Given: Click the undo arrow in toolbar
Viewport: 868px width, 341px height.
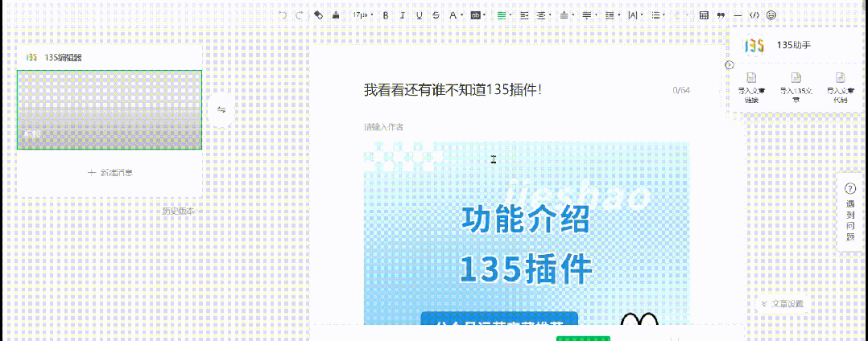Looking at the screenshot, I should (x=283, y=14).
